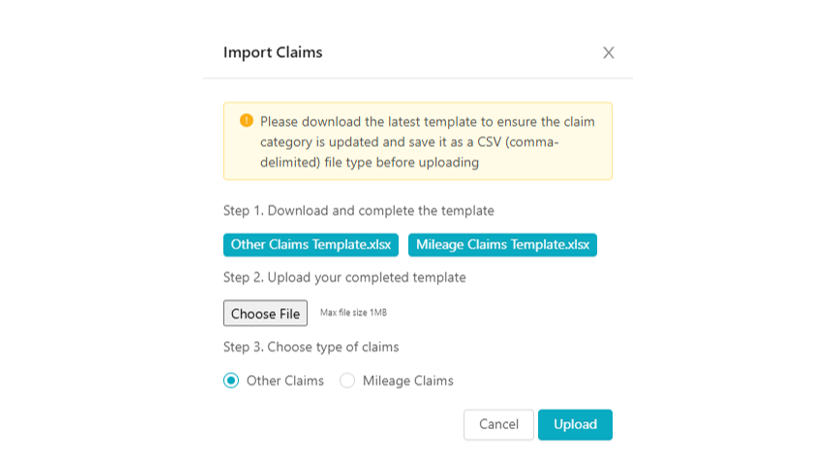Click the Step 2 upload instruction text
Screen dimensions: 826x472
click(344, 277)
